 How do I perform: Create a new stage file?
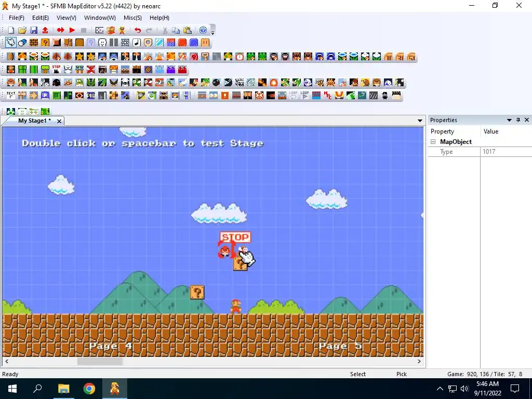[x=11, y=30]
